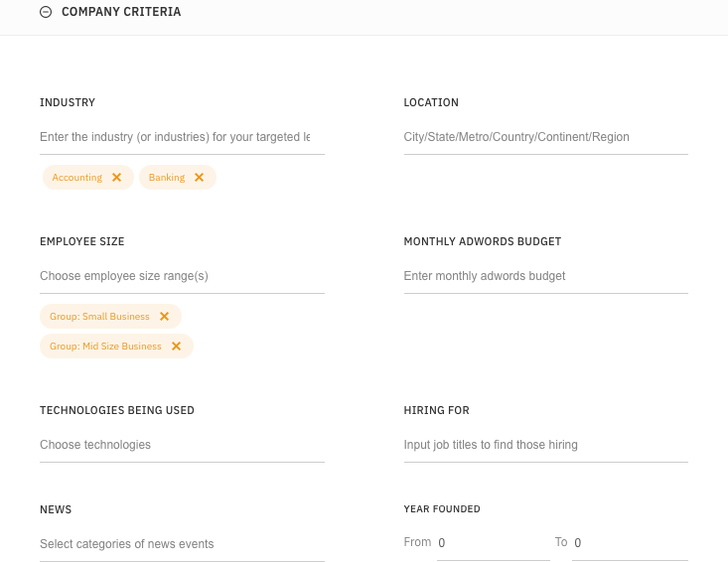Click the Year Founded From field

[492, 543]
